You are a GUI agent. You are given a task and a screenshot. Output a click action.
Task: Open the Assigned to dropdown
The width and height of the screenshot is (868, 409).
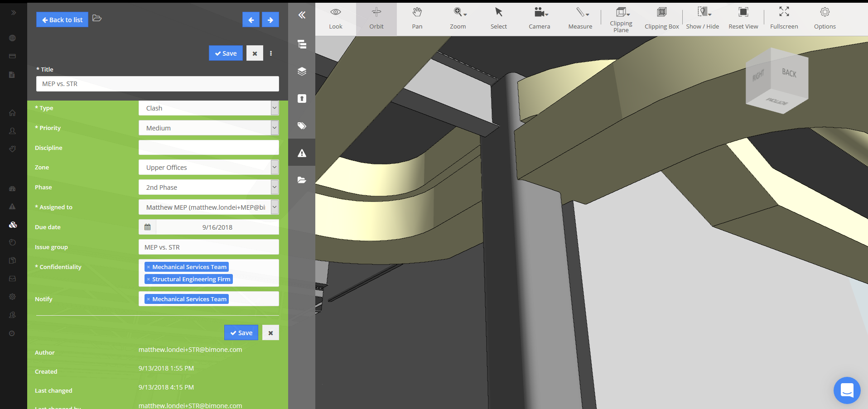[208, 207]
